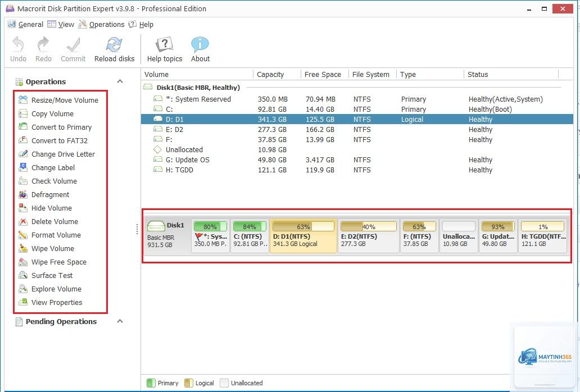Click the Change Drive Letter icon
This screenshot has width=580, height=392.
pyautogui.click(x=23, y=154)
